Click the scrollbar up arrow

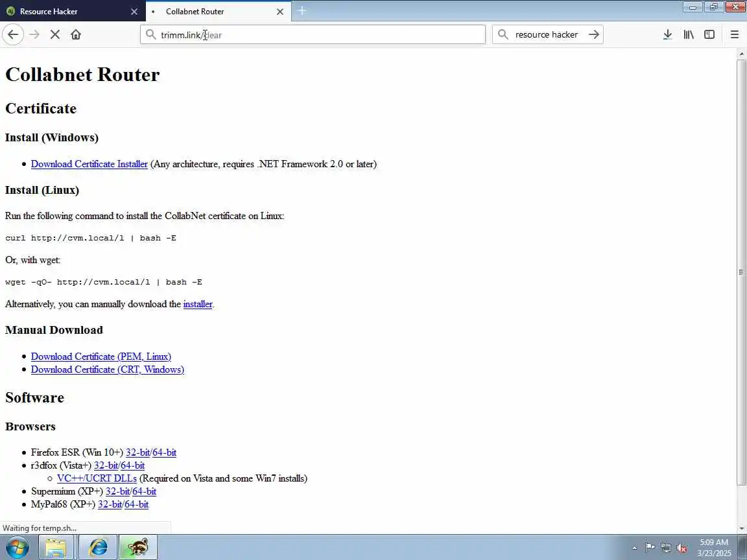pyautogui.click(x=741, y=54)
